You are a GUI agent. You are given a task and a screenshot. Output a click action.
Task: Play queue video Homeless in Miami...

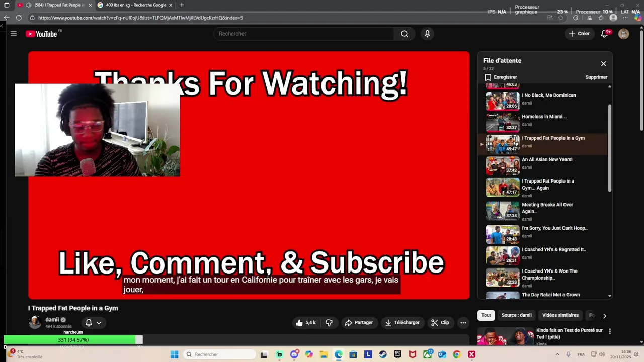click(544, 117)
